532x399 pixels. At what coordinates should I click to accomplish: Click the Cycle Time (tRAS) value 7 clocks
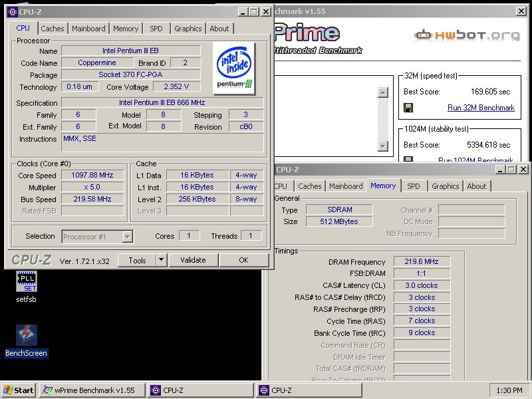[x=422, y=321]
